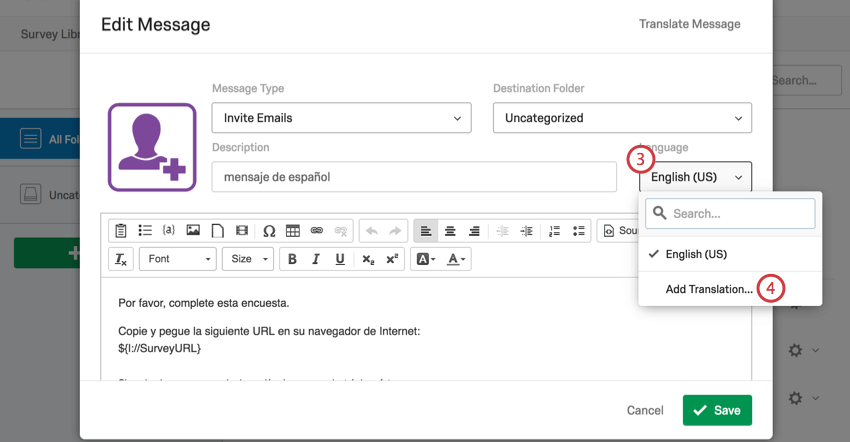The height and width of the screenshot is (442, 850).
Task: Click Translate Message link
Action: (690, 24)
